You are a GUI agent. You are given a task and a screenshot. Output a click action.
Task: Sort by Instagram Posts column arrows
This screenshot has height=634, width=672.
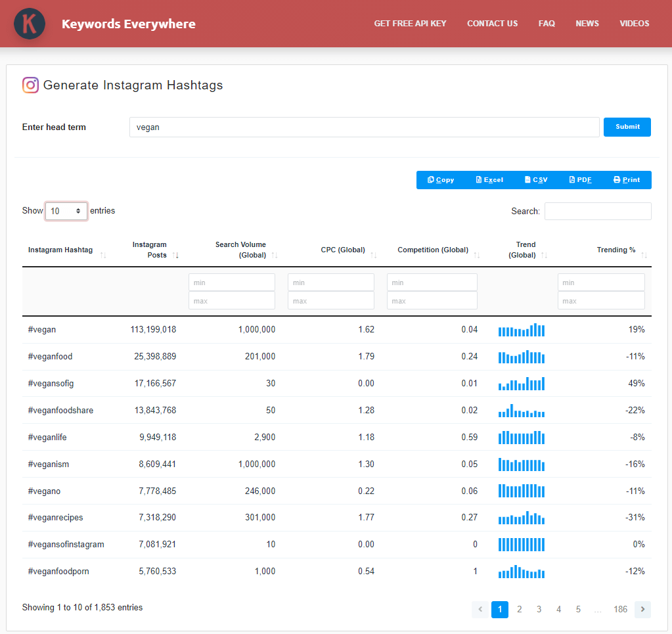tap(175, 255)
